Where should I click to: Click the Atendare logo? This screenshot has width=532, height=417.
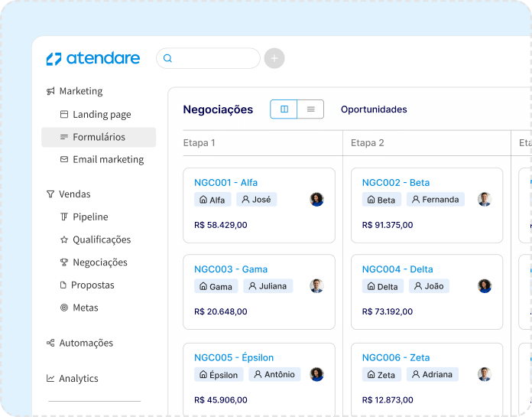[92, 59]
